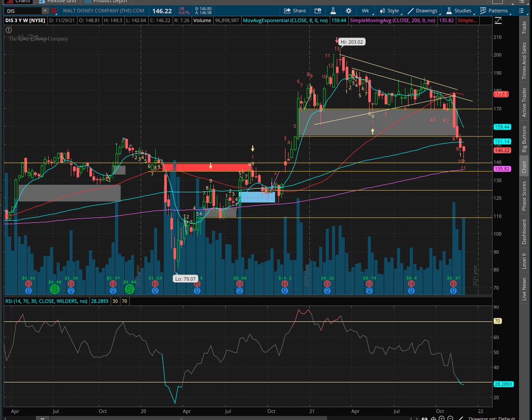This screenshot has height=420, width=532.
Task: Click the second green dividend dollar icon
Action: click(129, 289)
